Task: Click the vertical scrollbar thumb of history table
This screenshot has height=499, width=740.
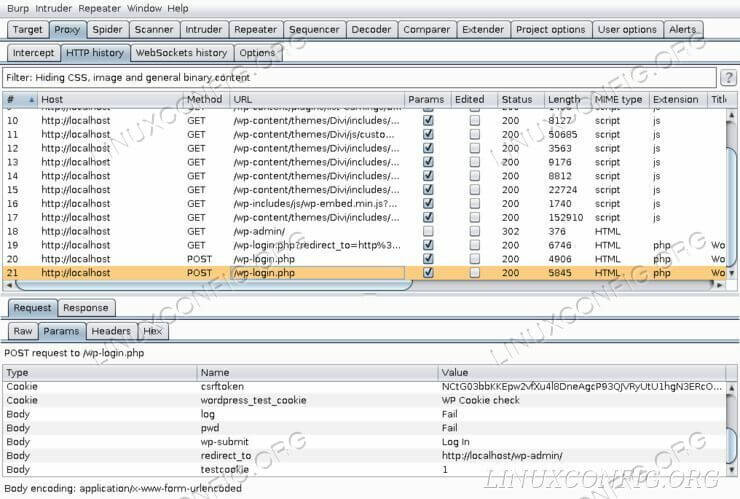Action: pos(732,207)
